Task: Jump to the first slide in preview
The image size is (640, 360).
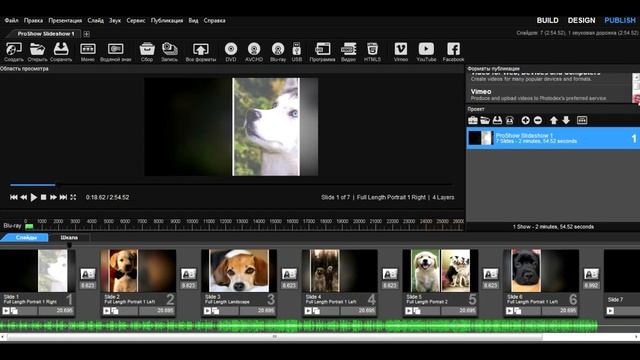Action: pyautogui.click(x=13, y=197)
